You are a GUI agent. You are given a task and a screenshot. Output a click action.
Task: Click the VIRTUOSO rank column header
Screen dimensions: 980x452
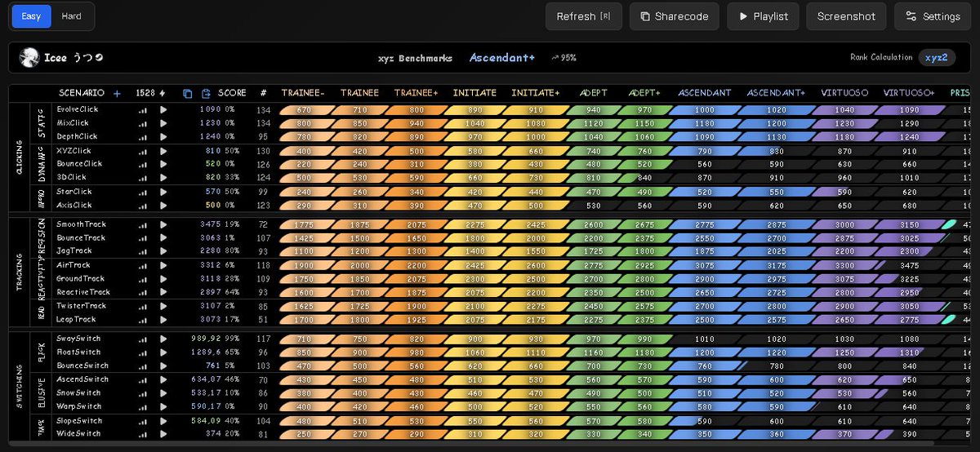click(x=844, y=93)
